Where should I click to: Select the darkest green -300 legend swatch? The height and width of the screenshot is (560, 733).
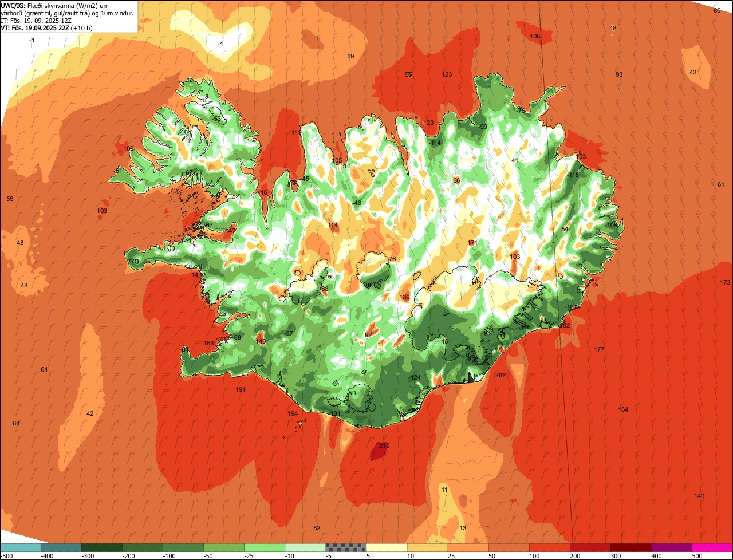[x=101, y=547]
